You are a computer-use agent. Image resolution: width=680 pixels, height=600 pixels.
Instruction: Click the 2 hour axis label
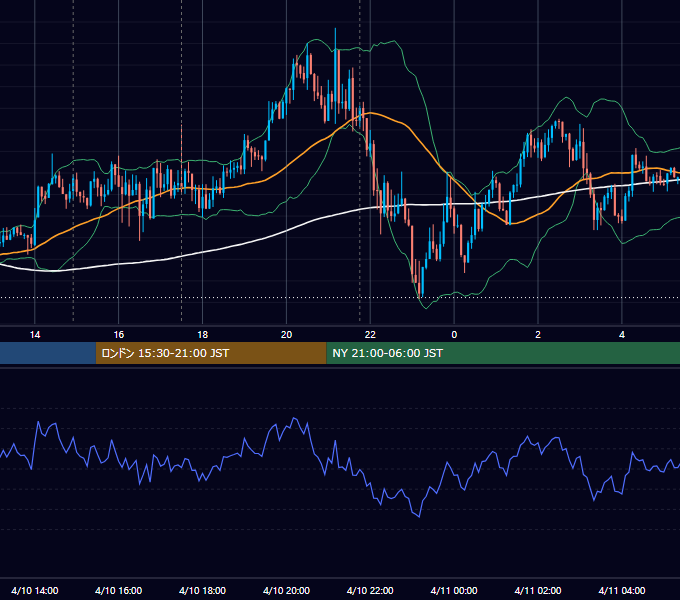[x=538, y=335]
